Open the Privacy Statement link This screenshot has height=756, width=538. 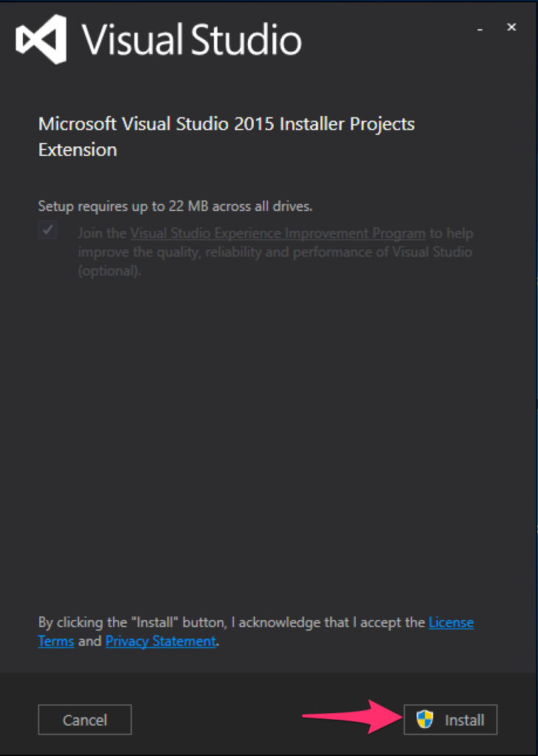pos(161,642)
